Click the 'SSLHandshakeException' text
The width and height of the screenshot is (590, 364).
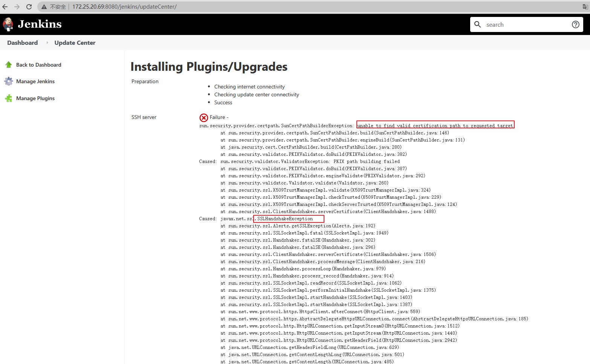(x=285, y=219)
